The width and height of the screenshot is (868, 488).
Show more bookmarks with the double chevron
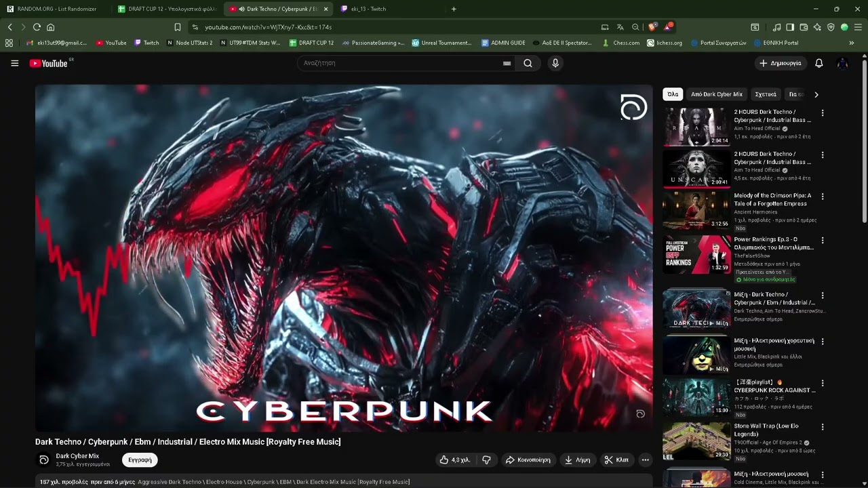point(852,43)
